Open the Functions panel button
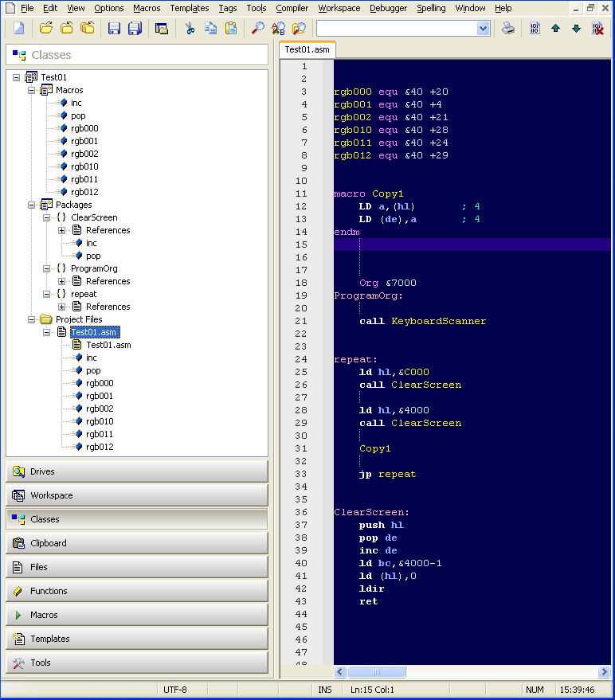 coord(137,591)
